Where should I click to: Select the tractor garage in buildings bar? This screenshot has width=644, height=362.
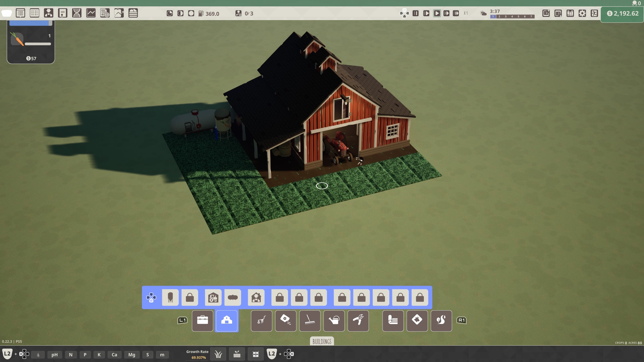pos(213,297)
